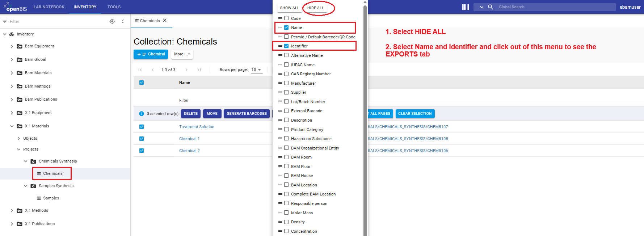Viewport: 644px width, 236px height.
Task: Enable the Code column checkbox
Action: [x=286, y=18]
